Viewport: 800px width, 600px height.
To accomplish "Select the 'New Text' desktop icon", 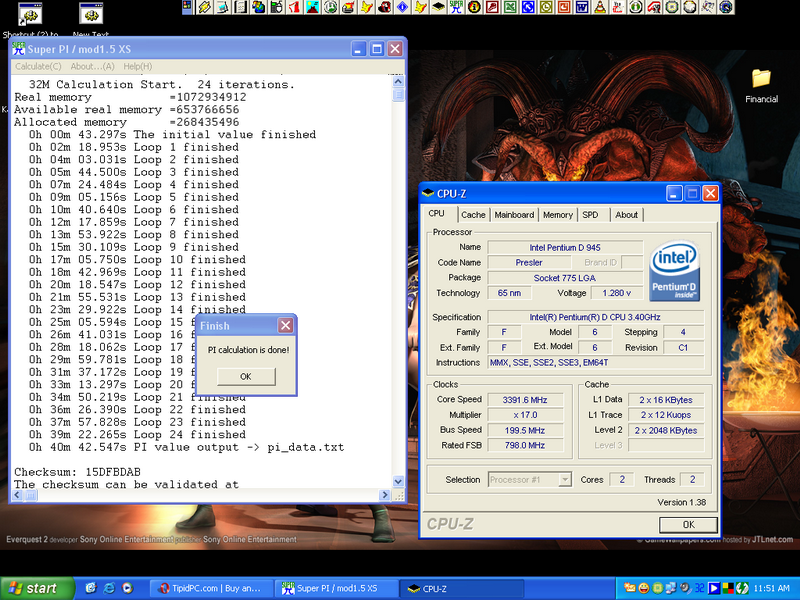I will [91, 19].
